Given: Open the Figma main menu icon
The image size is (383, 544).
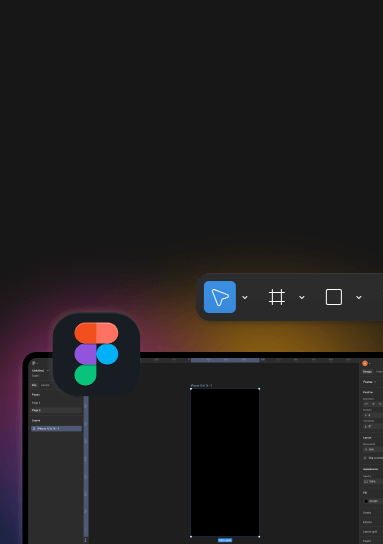Looking at the screenshot, I should 34,363.
